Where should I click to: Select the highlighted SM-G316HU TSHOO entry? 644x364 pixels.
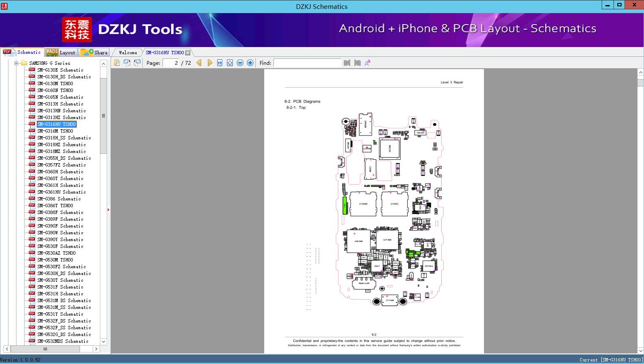(57, 124)
